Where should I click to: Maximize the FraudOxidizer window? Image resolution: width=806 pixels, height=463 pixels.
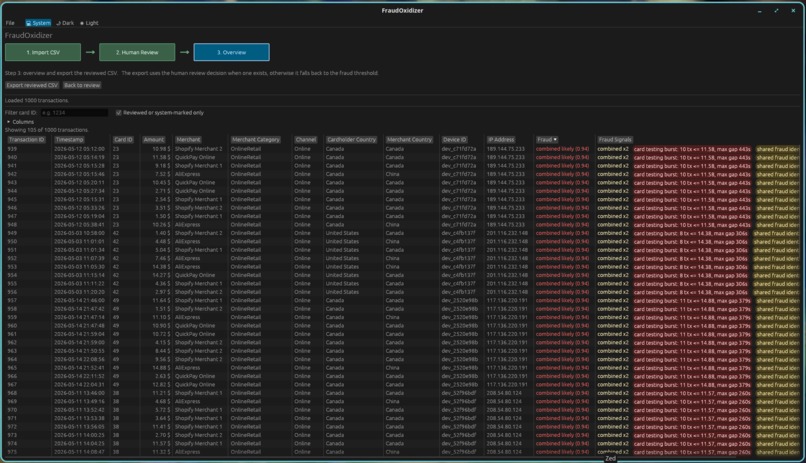tap(776, 11)
